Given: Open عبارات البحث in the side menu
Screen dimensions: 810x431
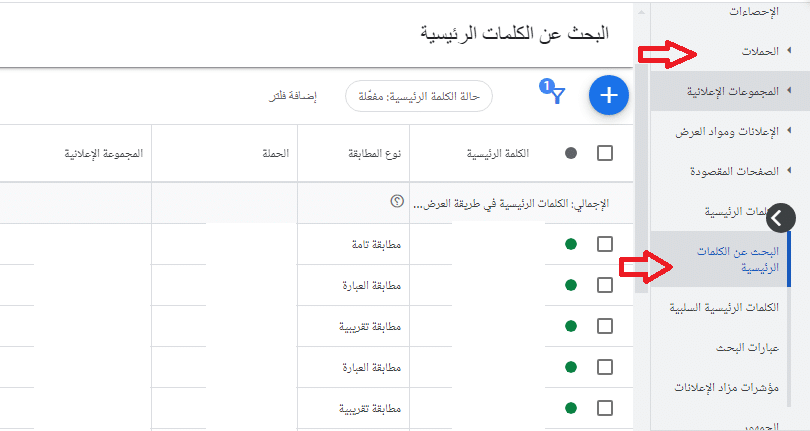Looking at the screenshot, I should (747, 348).
